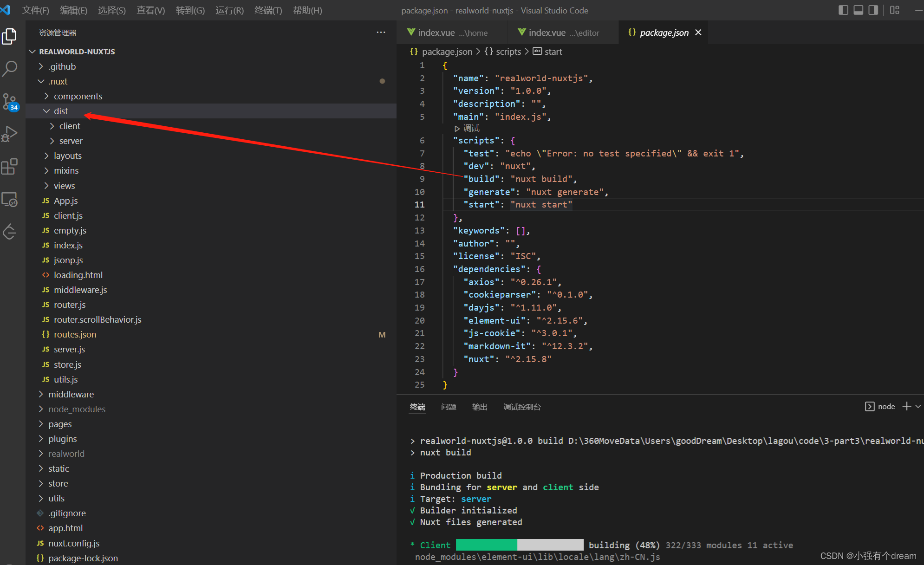This screenshot has width=924, height=565.
Task: Toggle visibility of routes.json file
Action: tap(74, 334)
